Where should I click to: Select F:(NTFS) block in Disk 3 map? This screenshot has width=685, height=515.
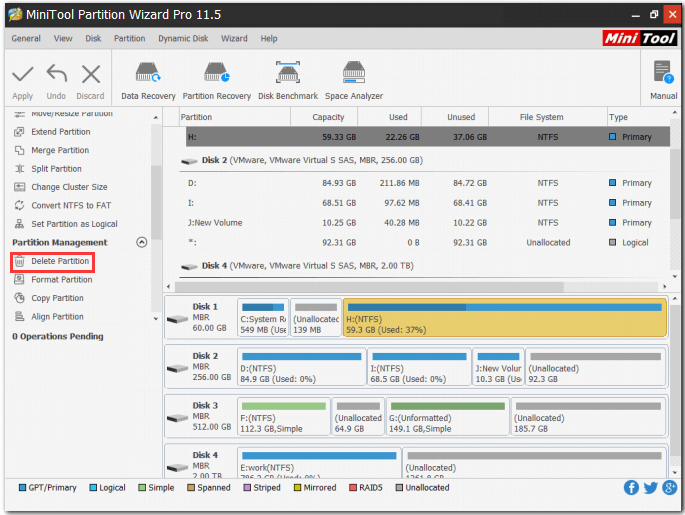point(284,417)
